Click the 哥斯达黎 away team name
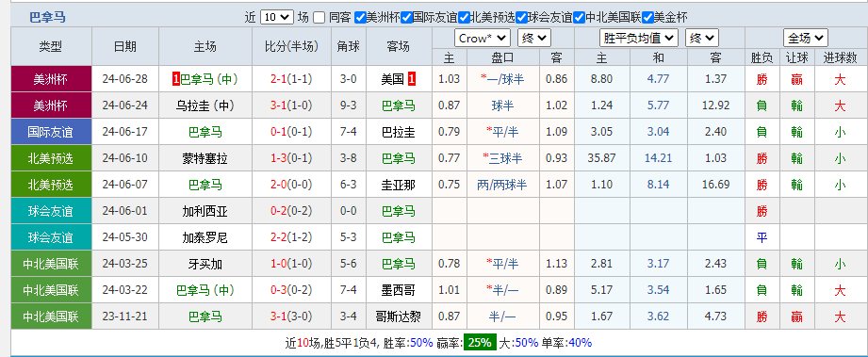Viewport: 868px width, 357px height. [x=399, y=316]
